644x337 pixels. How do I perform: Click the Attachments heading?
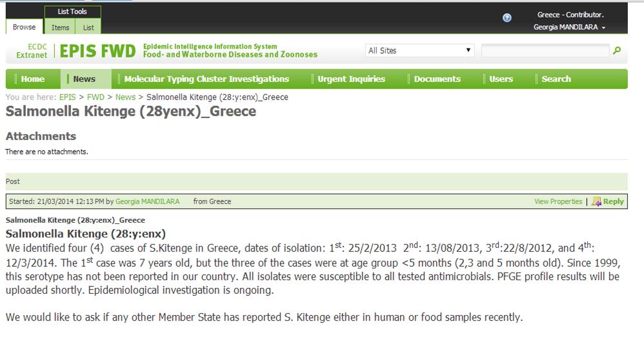tap(41, 136)
